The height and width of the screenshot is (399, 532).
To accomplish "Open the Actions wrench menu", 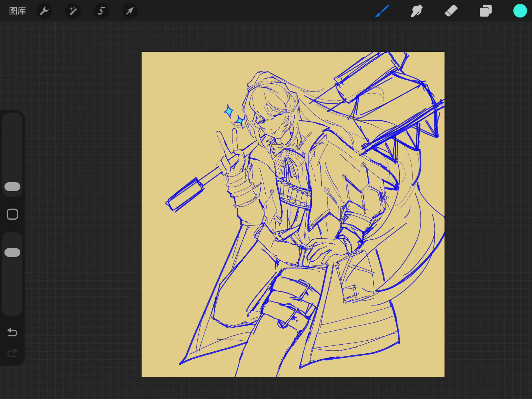I will click(x=44, y=11).
